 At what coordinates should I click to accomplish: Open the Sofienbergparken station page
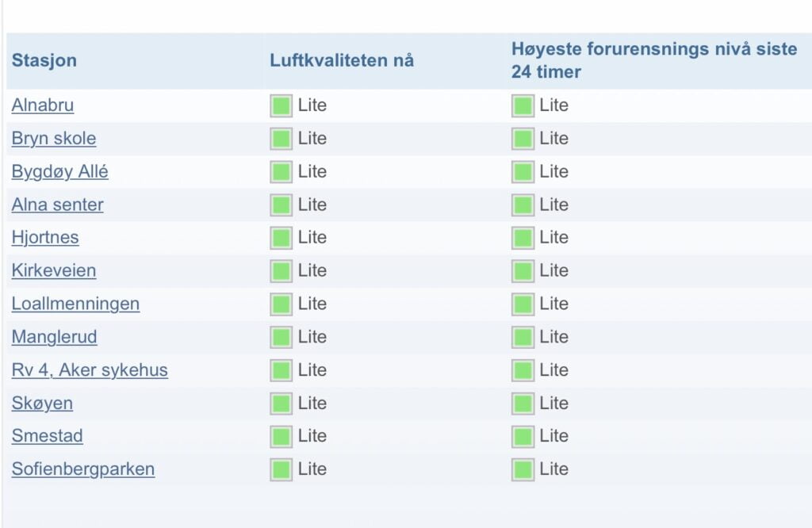pyautogui.click(x=83, y=469)
